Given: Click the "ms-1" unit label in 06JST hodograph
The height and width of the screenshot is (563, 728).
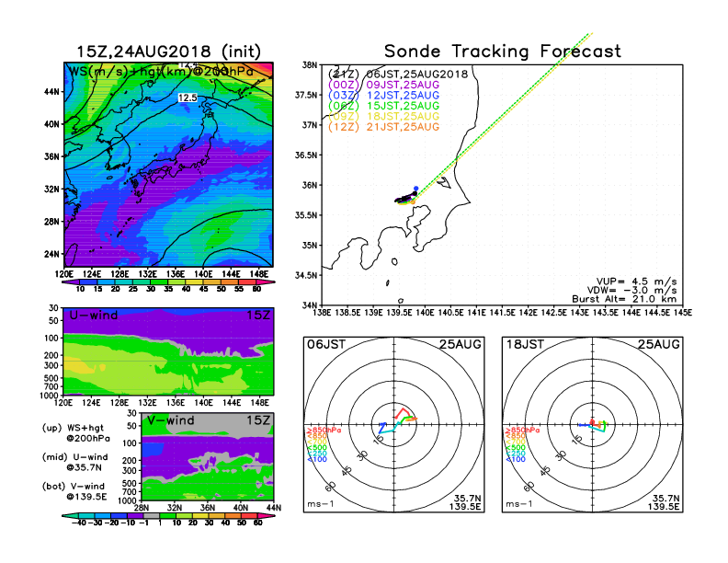Looking at the screenshot, I should coord(321,504).
